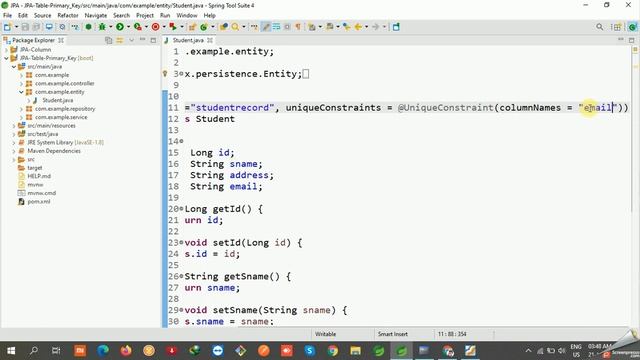Collapse the getId method fold on line 20
This screenshot has width=640, height=360.
pyautogui.click(x=181, y=209)
